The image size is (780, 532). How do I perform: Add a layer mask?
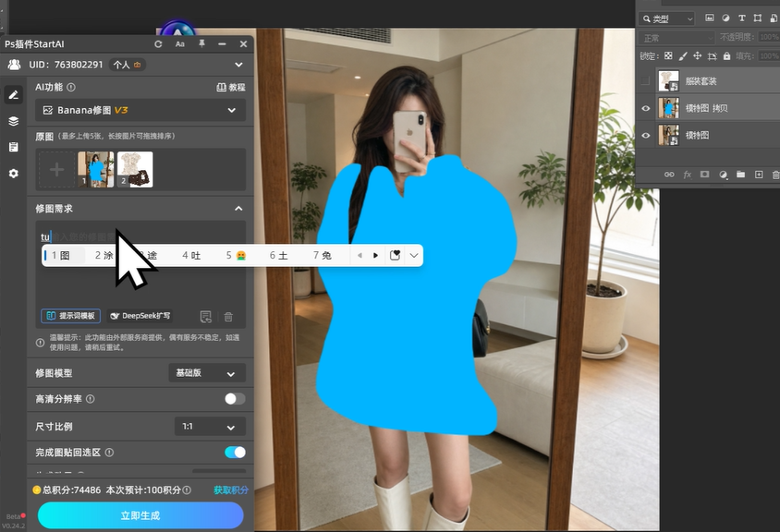705,175
